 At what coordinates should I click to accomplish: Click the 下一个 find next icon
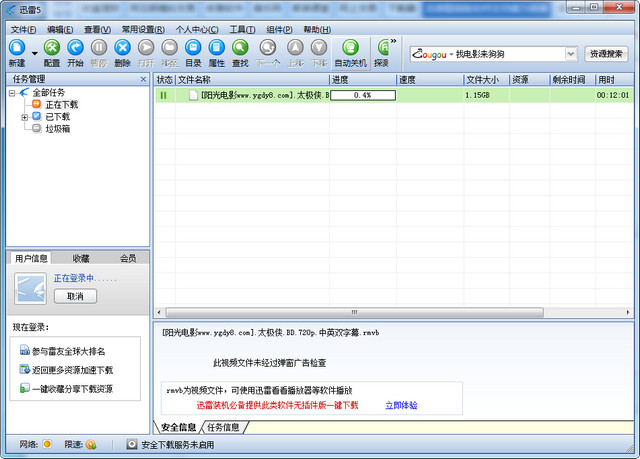point(268,53)
